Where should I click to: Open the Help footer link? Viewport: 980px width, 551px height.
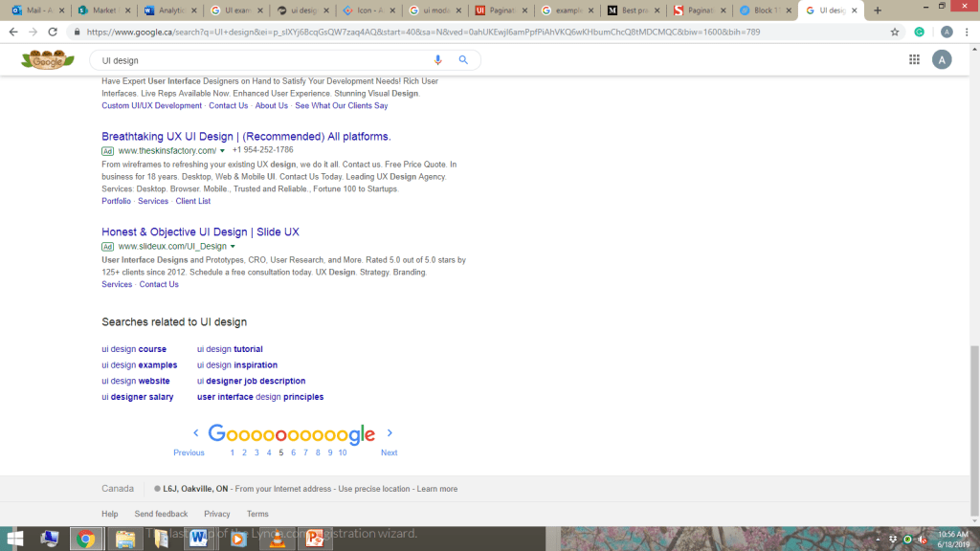(x=110, y=514)
